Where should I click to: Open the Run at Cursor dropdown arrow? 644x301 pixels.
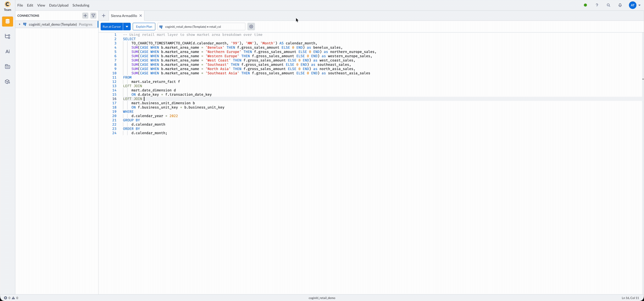(x=127, y=27)
